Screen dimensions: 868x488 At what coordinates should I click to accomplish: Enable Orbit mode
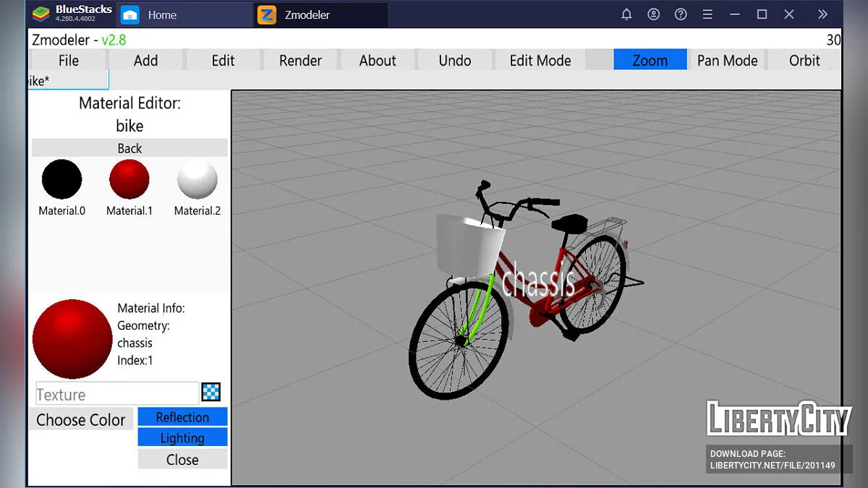805,60
